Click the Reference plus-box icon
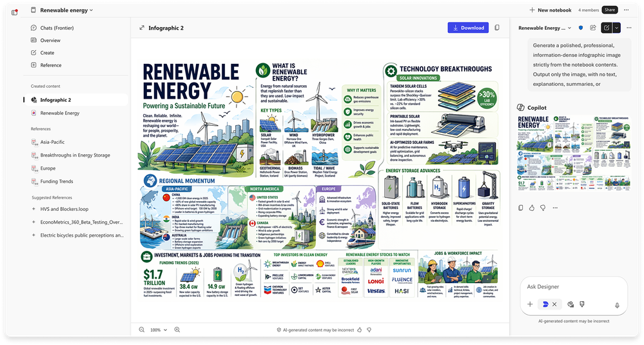644x345 pixels. [x=34, y=65]
